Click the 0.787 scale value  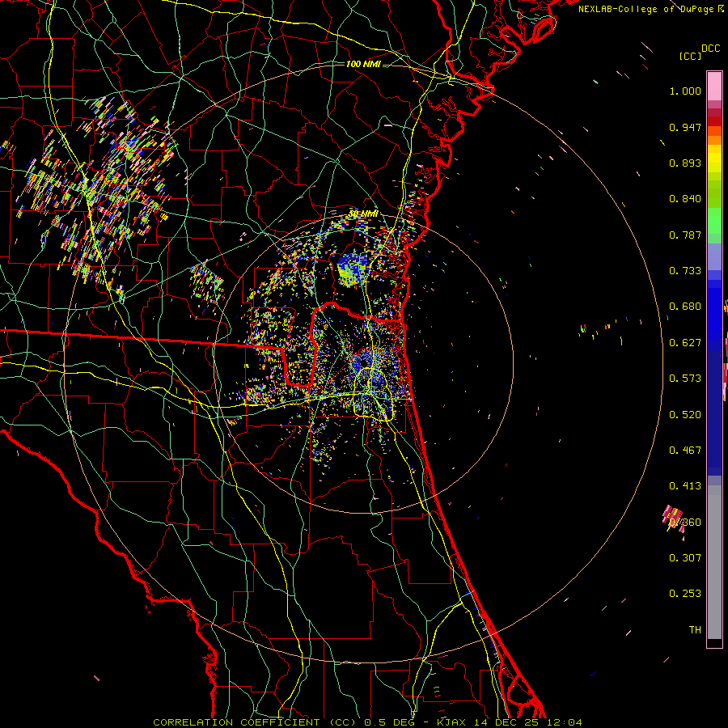685,235
